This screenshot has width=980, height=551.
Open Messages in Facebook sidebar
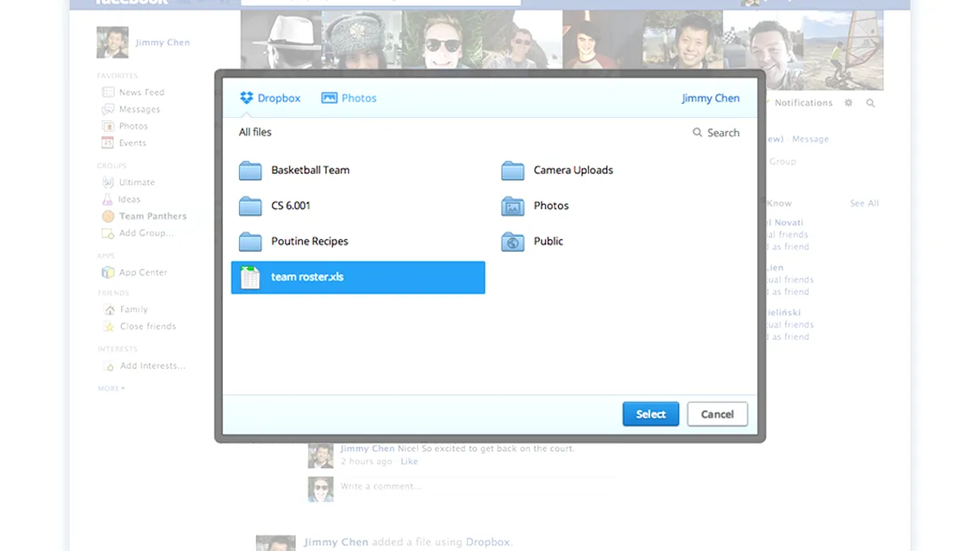140,110
